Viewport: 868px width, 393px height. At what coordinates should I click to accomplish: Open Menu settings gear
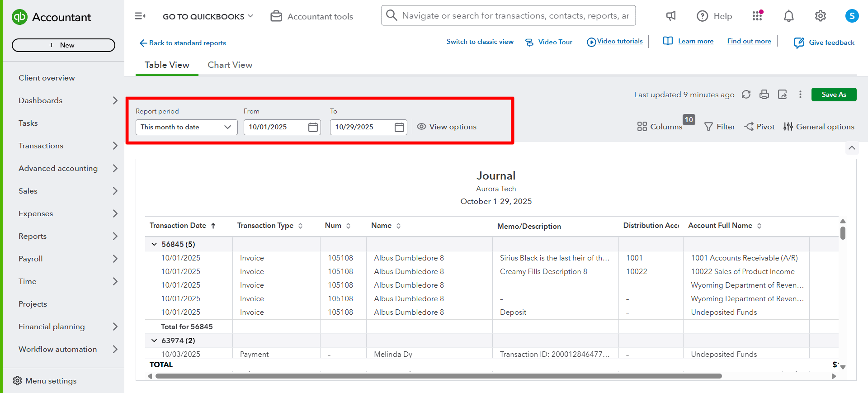coord(45,381)
